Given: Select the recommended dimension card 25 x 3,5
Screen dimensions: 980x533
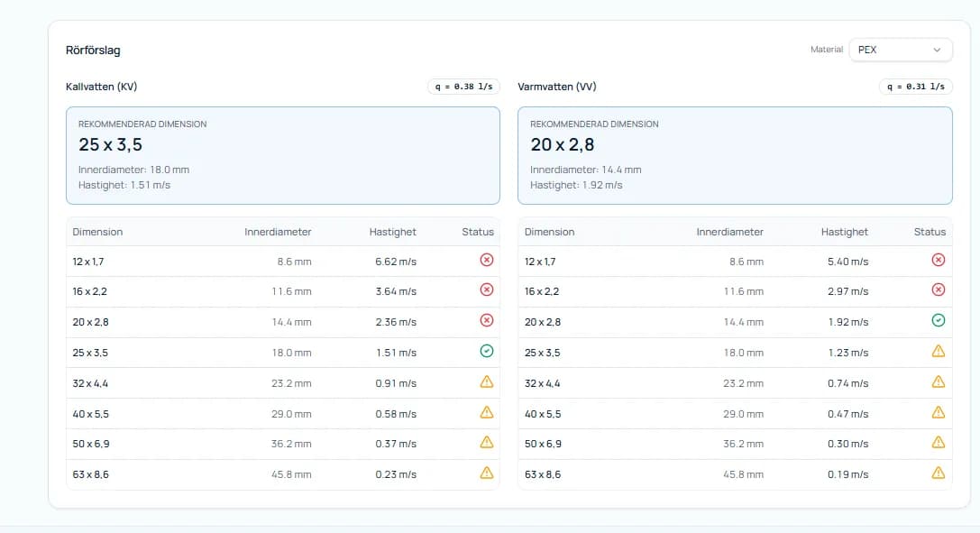Looking at the screenshot, I should (x=282, y=156).
